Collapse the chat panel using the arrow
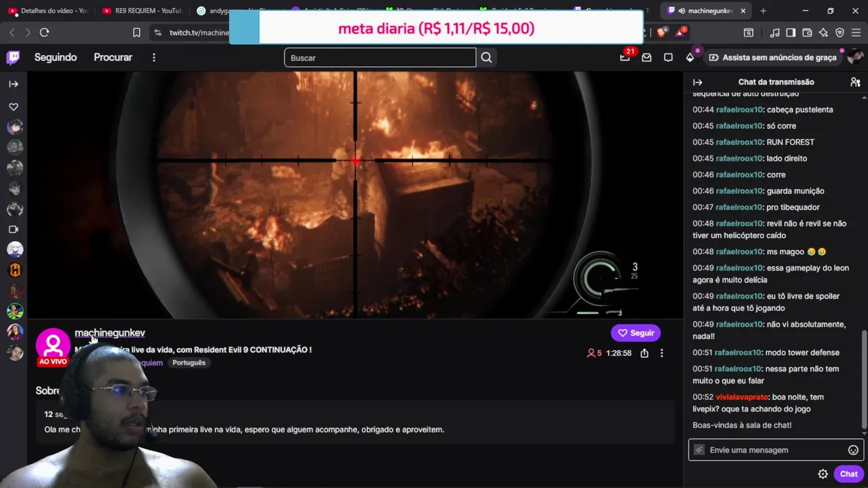 [x=698, y=82]
